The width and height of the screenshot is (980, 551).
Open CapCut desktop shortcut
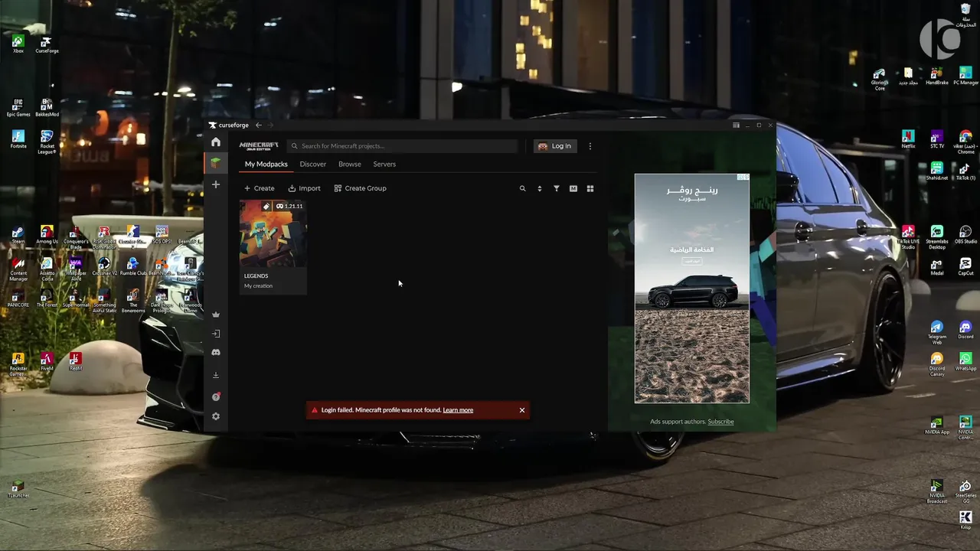tap(965, 266)
